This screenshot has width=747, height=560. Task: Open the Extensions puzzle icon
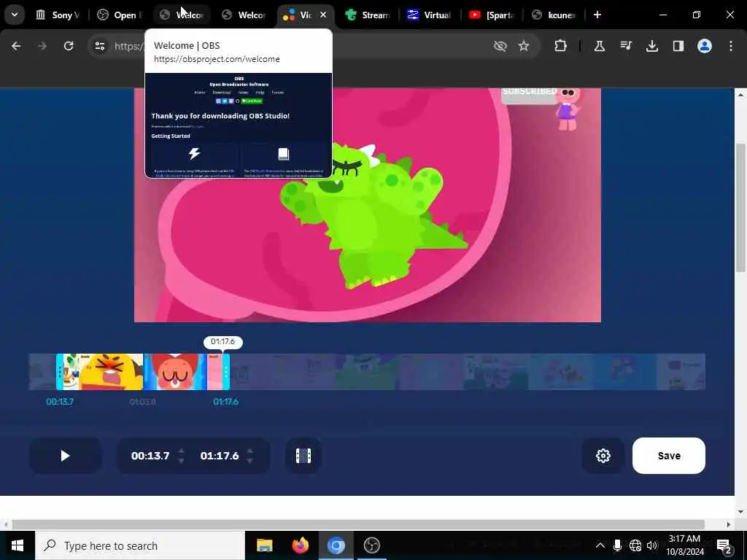(561, 46)
